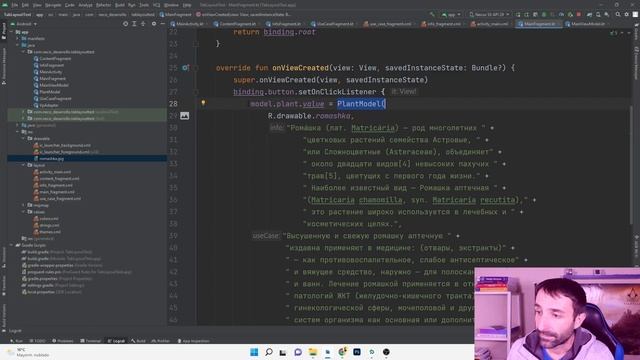
Task: Open the View menu
Action: click(x=37, y=5)
